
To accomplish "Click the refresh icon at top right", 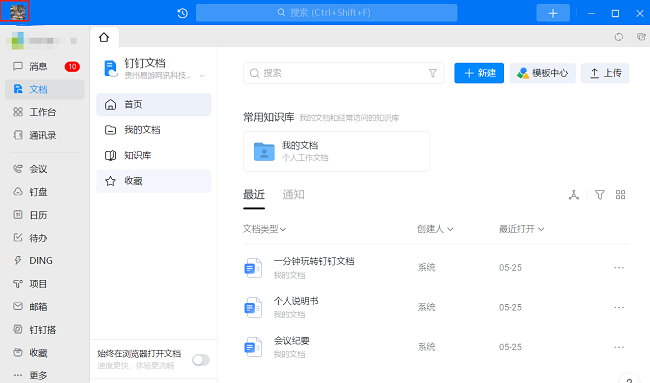I will [618, 37].
